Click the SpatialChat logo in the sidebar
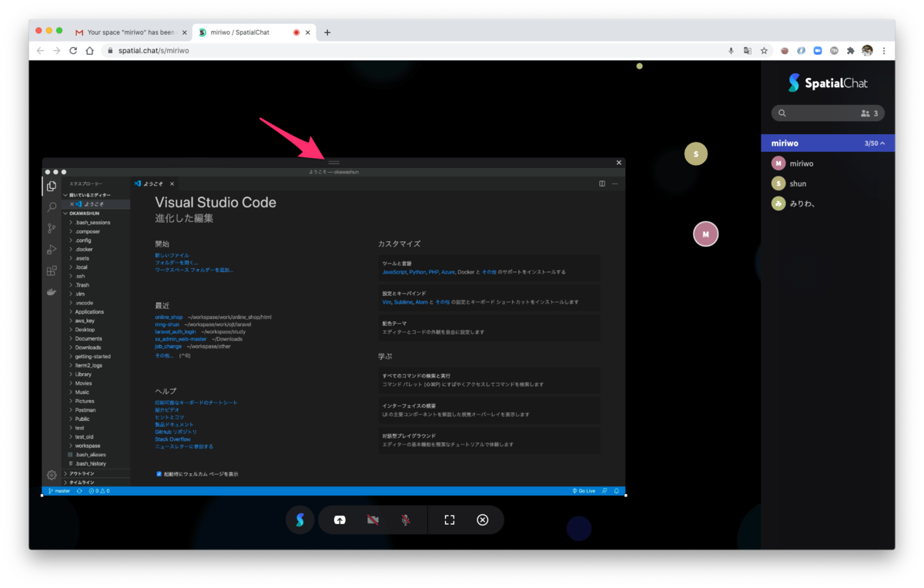The image size is (924, 588). tap(828, 83)
